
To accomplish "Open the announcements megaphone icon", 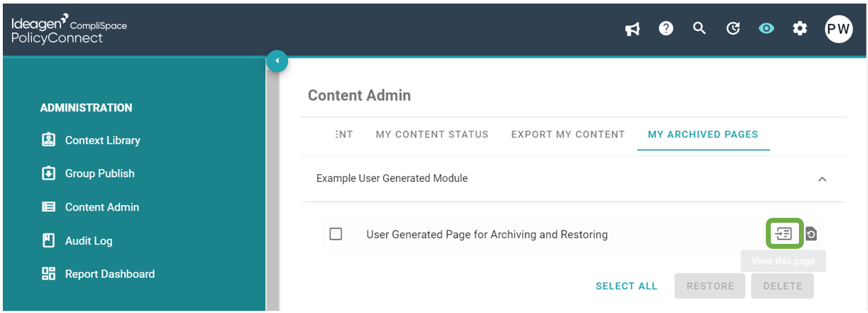I will (633, 29).
